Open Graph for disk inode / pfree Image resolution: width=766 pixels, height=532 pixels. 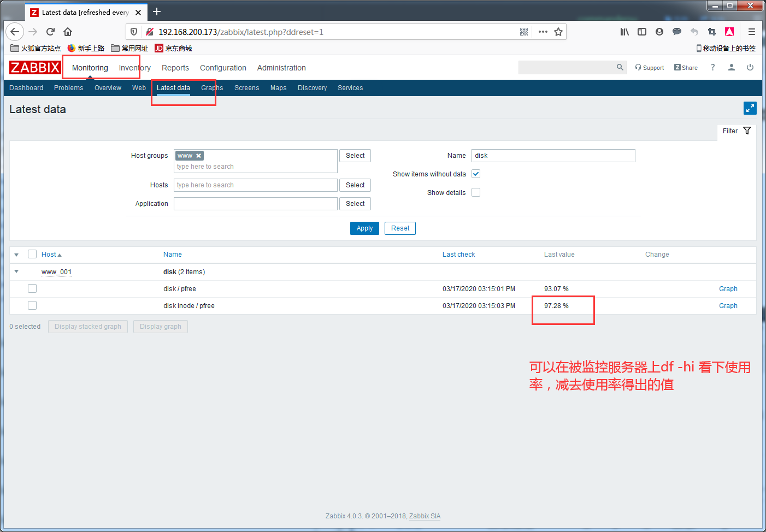click(x=728, y=306)
